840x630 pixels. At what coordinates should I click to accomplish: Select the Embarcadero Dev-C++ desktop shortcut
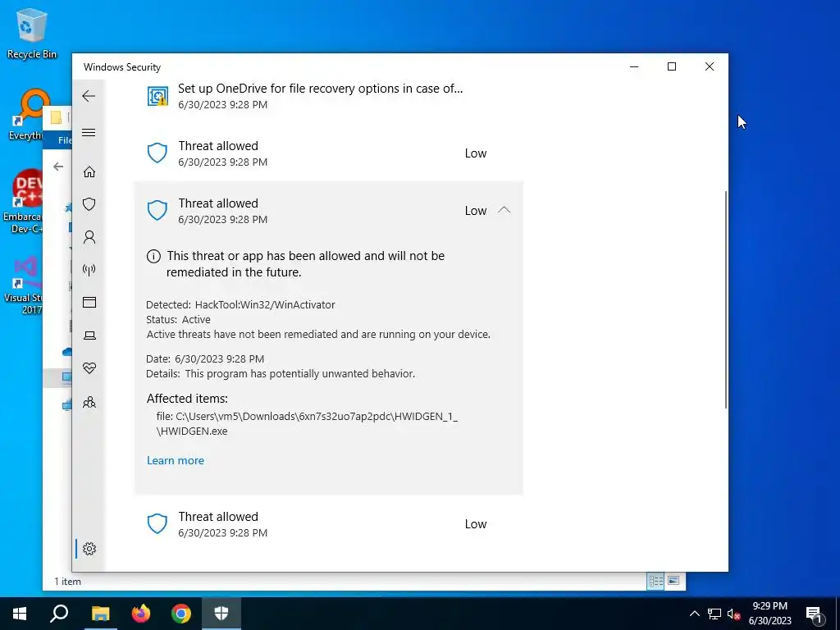coord(22,203)
